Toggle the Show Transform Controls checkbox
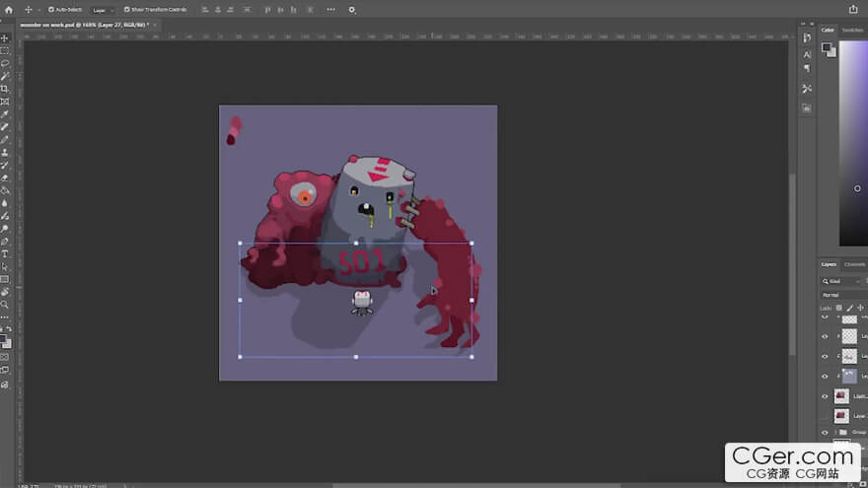Image resolution: width=868 pixels, height=488 pixels. (126, 9)
